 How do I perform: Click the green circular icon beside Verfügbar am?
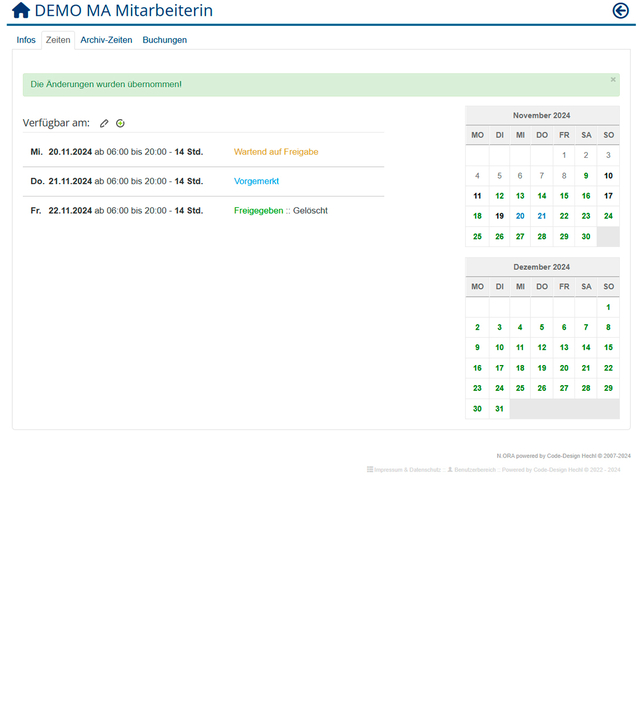click(x=120, y=124)
